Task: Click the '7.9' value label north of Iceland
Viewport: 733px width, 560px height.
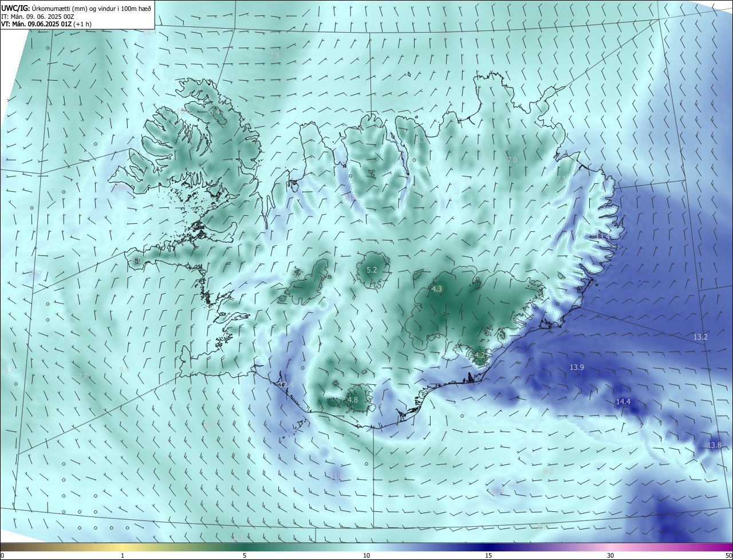Action: (274, 56)
